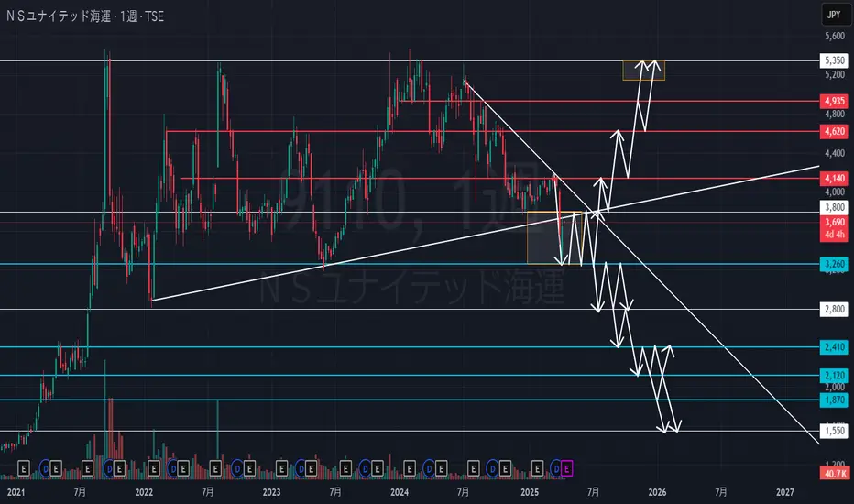Viewport: 854px width, 504px height.
Task: Click the 40.7K volume label
Action: coord(834,473)
